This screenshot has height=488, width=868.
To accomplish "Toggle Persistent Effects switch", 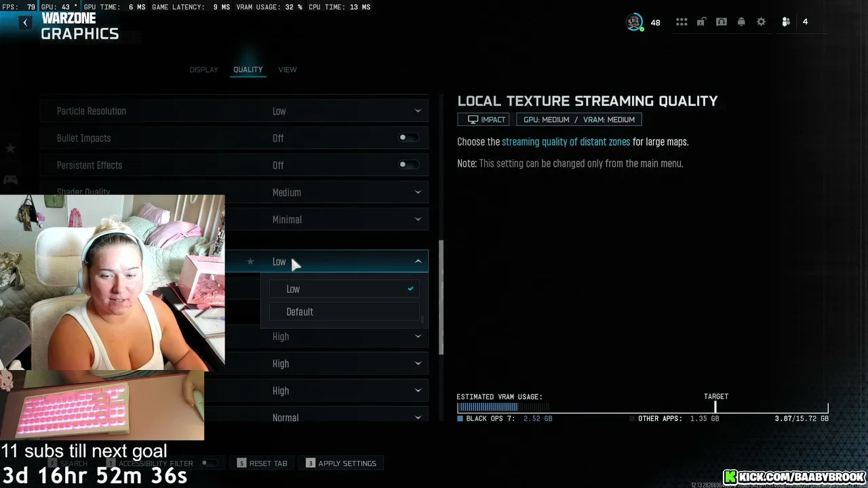I will (x=408, y=165).
